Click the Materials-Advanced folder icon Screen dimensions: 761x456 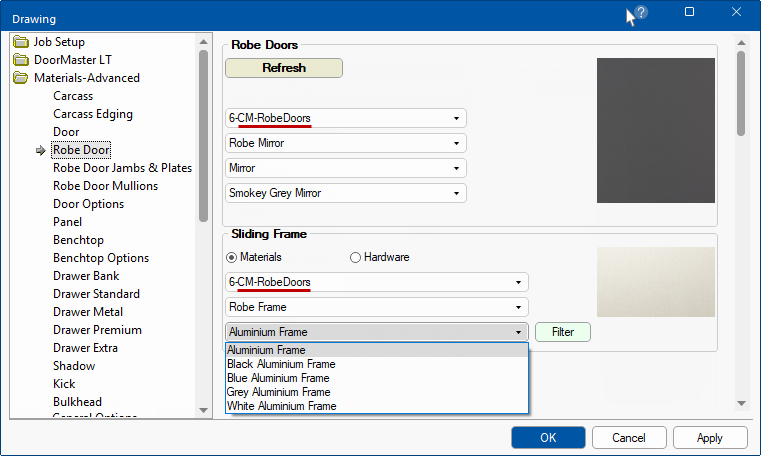point(21,78)
